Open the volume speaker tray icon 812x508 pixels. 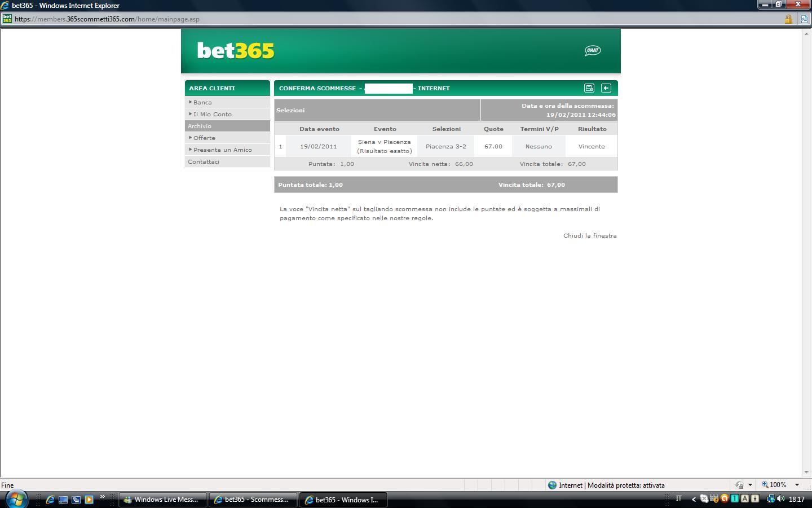[781, 499]
